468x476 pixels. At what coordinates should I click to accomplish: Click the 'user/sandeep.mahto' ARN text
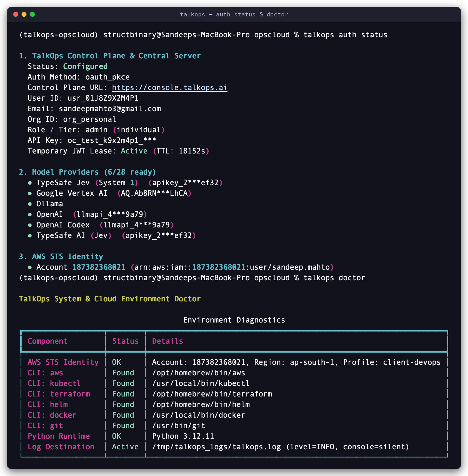[x=290, y=267]
